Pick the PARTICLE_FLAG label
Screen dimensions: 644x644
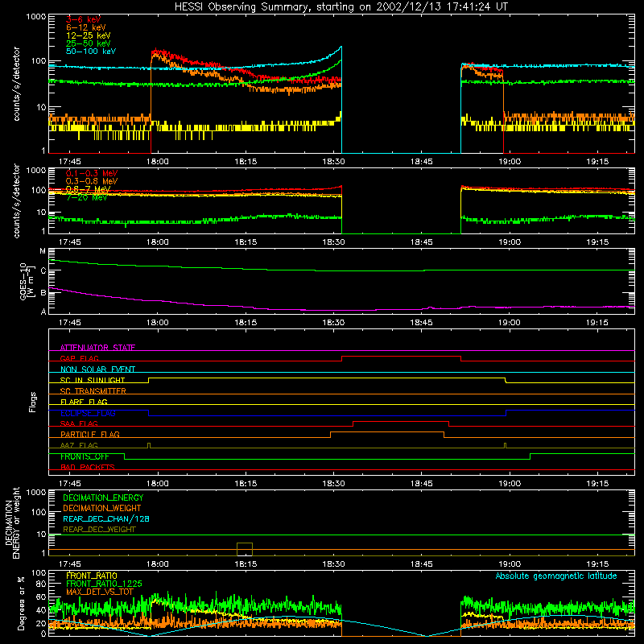click(90, 434)
